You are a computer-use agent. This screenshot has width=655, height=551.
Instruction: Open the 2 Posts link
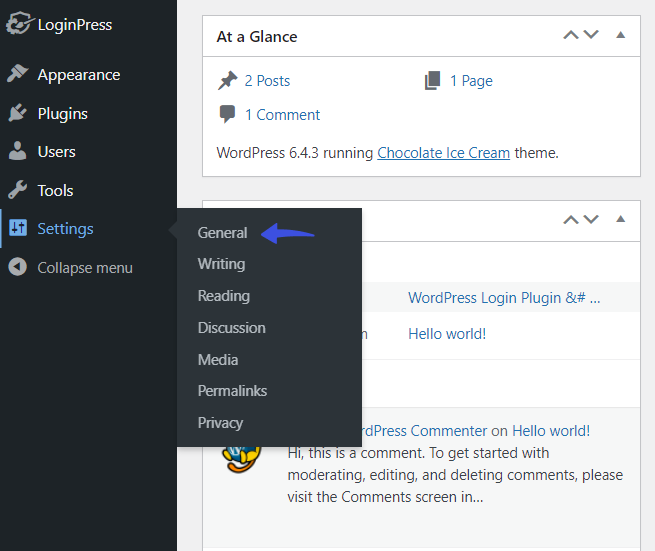267,81
